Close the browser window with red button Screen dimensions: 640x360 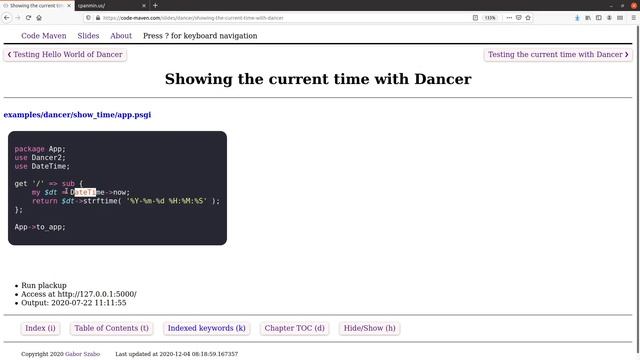pos(634,5)
